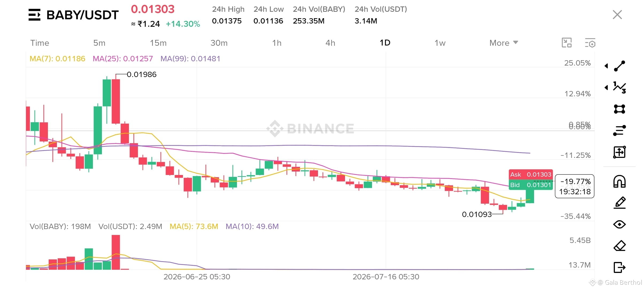Viewport: 644px width, 289px height.
Task: Click the 24h High value 0.01375
Action: click(227, 21)
